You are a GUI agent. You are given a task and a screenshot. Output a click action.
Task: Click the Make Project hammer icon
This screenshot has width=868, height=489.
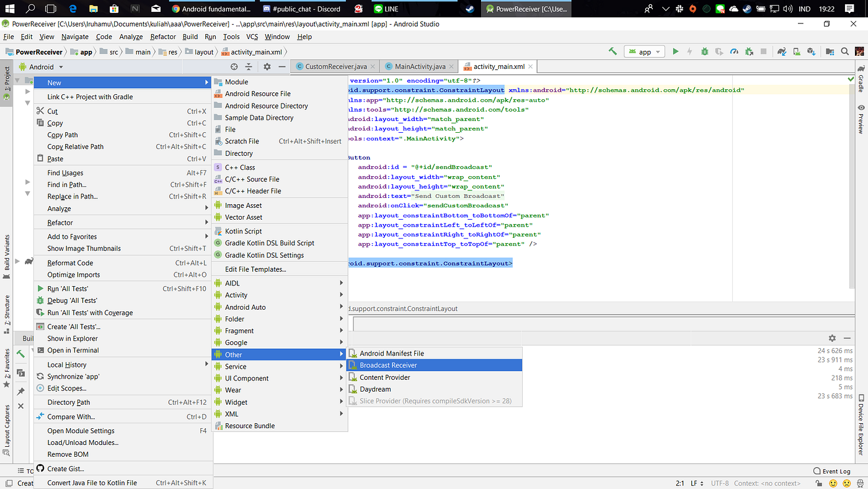(x=613, y=52)
